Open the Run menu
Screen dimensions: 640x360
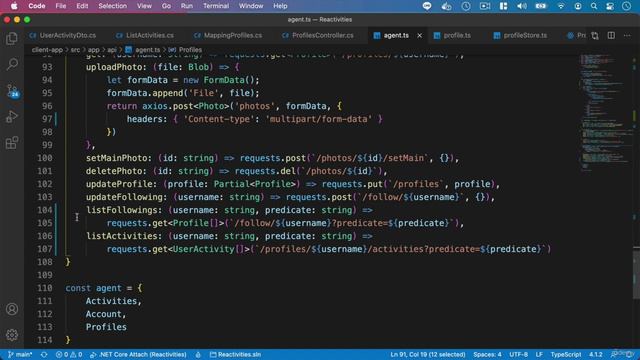click(187, 6)
